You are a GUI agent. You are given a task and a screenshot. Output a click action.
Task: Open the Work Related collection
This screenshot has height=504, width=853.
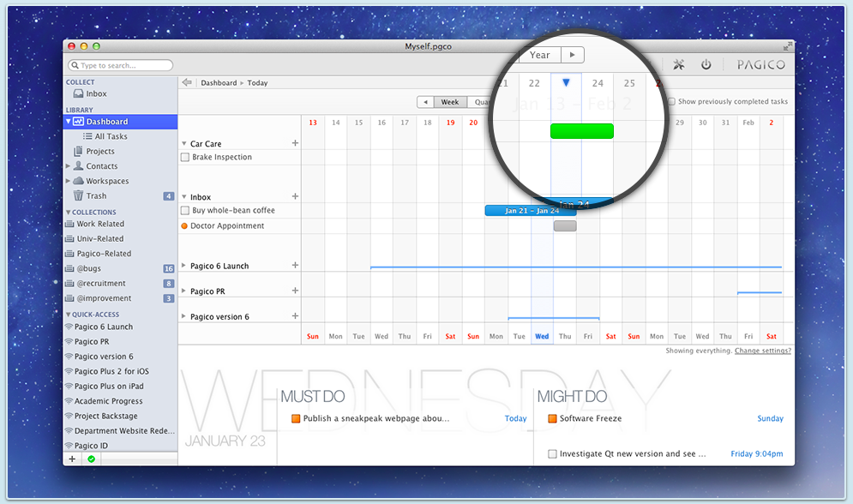coord(100,224)
